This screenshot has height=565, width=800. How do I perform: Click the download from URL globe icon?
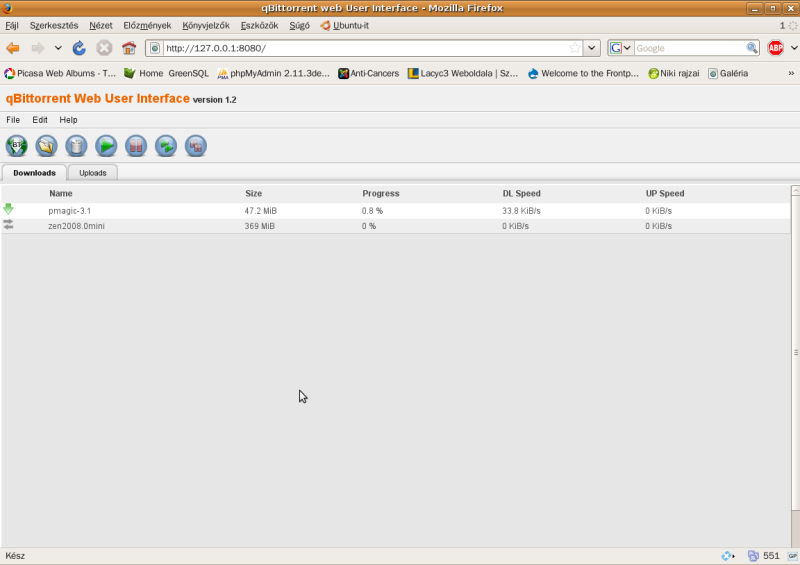tap(17, 146)
